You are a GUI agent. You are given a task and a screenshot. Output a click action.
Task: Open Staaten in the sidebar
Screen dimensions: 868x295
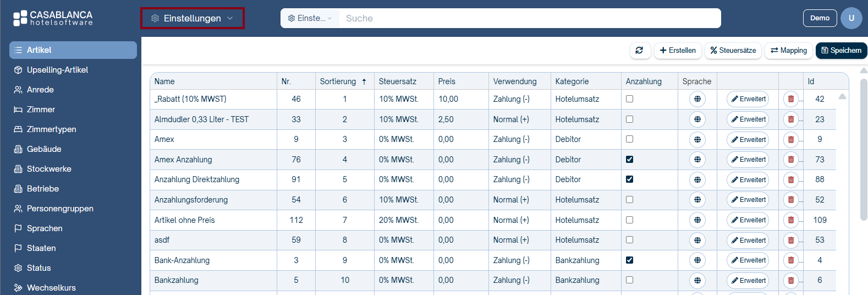(x=73, y=248)
